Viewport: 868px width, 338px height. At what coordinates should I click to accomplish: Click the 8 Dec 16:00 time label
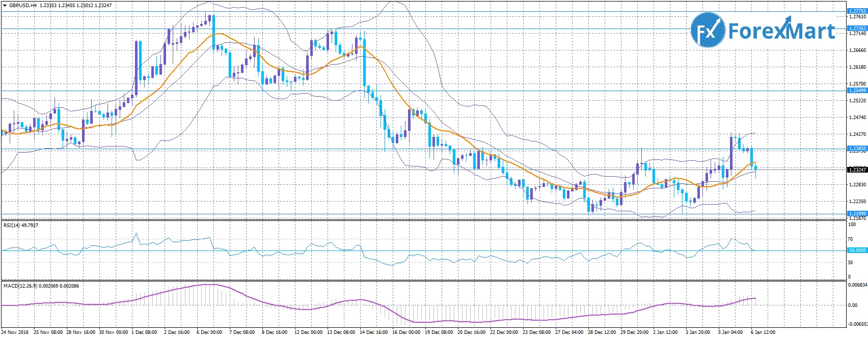click(x=275, y=332)
